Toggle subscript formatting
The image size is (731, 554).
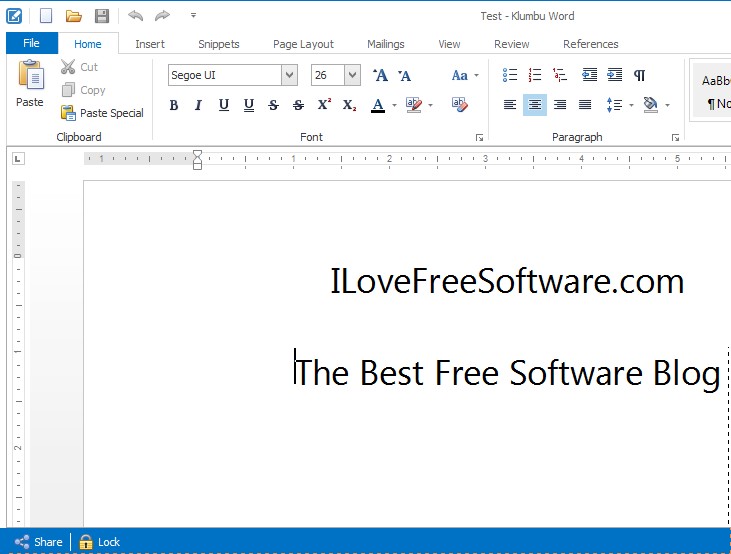pos(349,105)
